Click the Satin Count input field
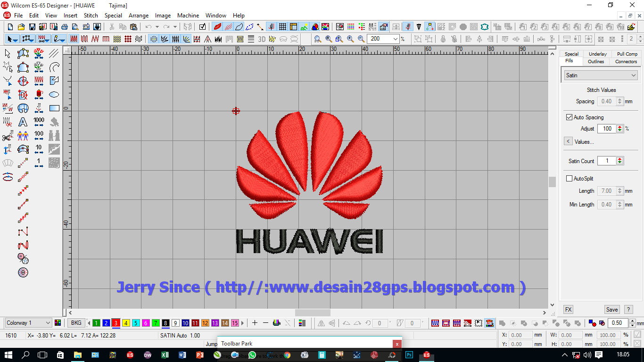The image size is (644, 362). pos(607,161)
